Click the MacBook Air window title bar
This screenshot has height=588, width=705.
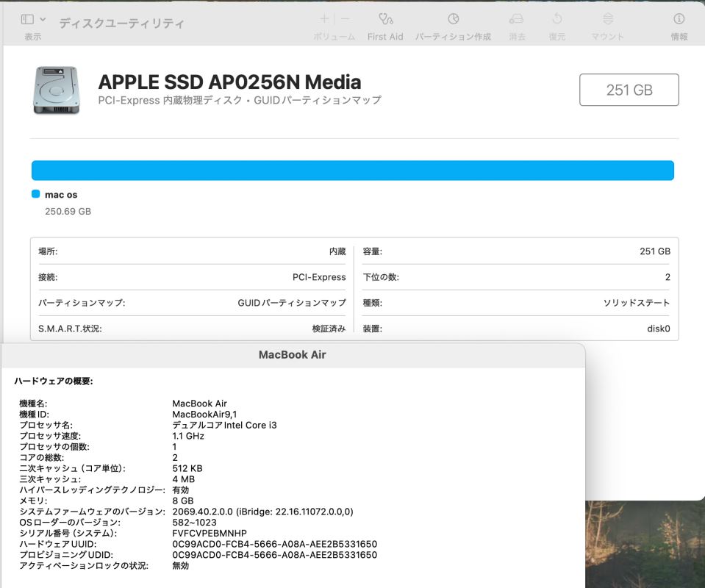pos(292,354)
